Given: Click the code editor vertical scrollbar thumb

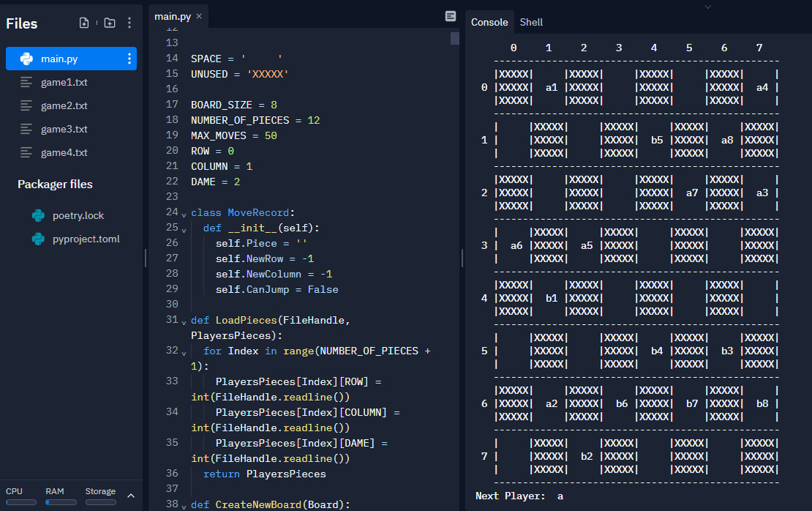Looking at the screenshot, I should click(455, 38).
